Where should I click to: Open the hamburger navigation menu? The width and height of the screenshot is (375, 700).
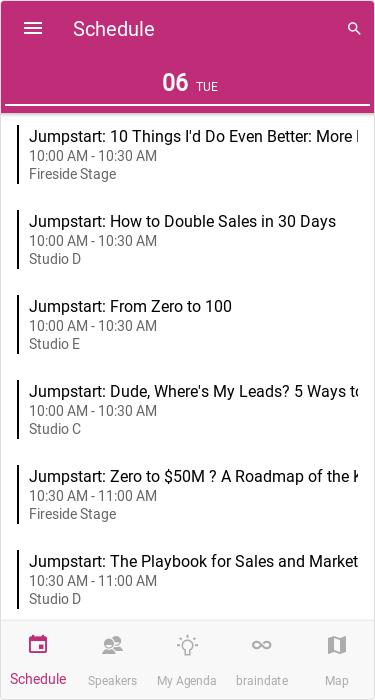(33, 29)
